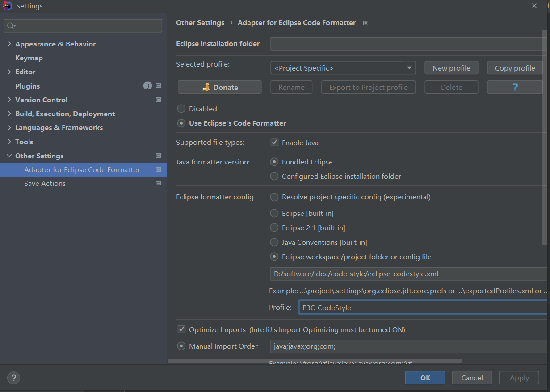This screenshot has height=392, width=550.
Task: Uncheck the Enable Java checkbox
Action: 274,143
